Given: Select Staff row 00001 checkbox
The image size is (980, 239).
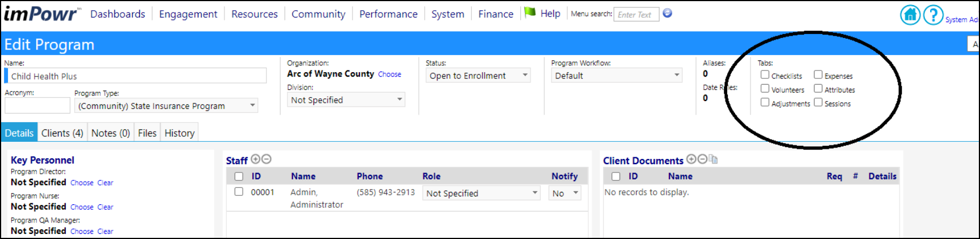Looking at the screenshot, I should pyautogui.click(x=239, y=192).
